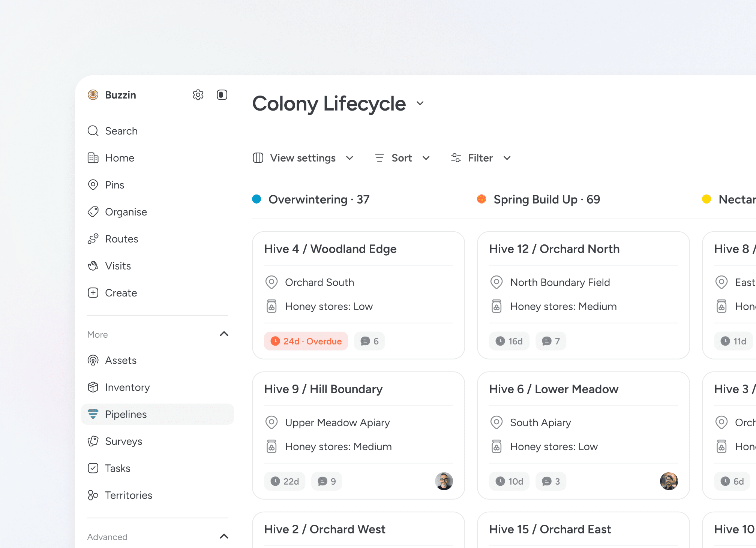
Task: Click 24d Overdue badge on Hive 4
Action: coord(306,341)
